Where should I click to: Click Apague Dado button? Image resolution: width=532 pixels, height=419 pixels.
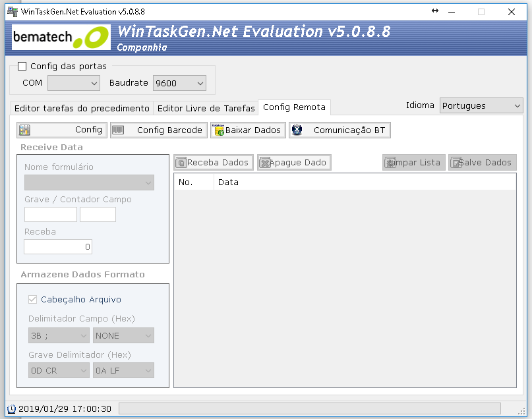click(294, 163)
